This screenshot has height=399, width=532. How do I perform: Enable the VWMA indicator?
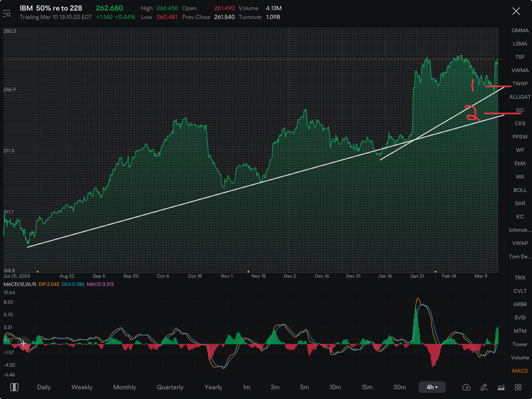[x=520, y=70]
